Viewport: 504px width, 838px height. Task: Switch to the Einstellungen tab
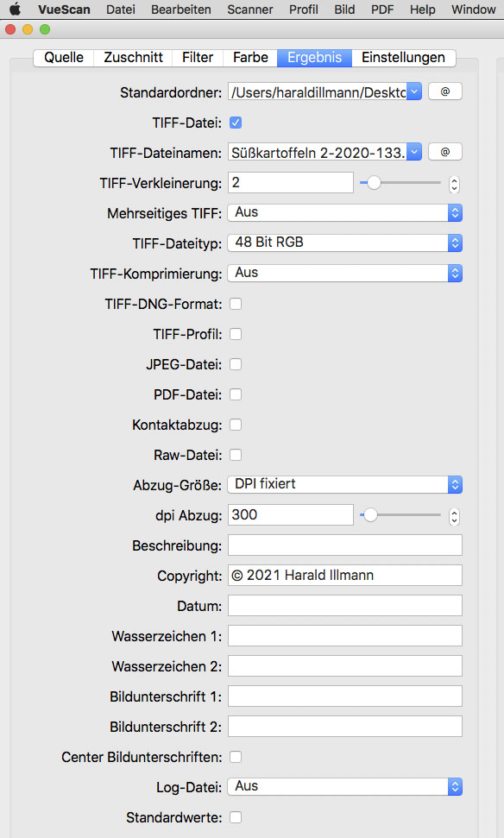(403, 58)
